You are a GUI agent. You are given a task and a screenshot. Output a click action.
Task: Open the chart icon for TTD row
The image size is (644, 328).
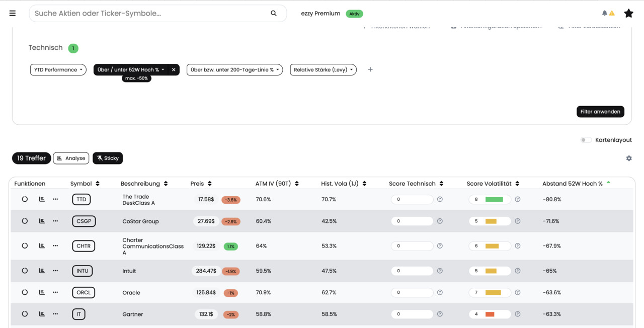42,199
